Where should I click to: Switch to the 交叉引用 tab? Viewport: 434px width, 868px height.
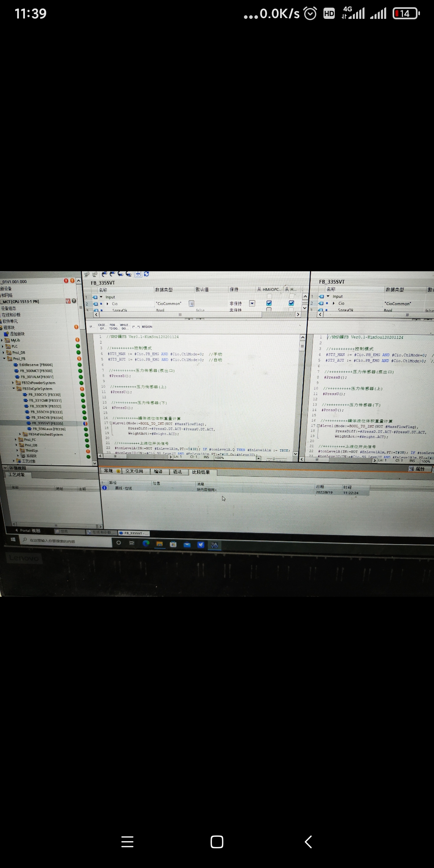coord(134,471)
